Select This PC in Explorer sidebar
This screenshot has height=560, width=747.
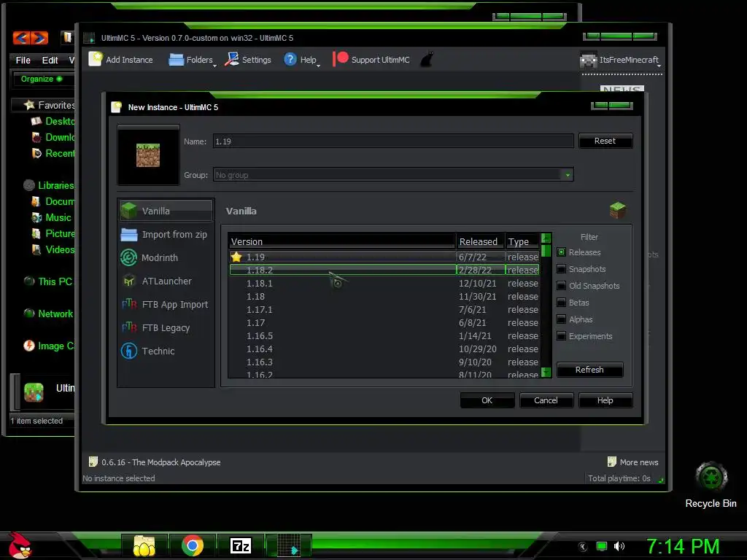(50, 281)
